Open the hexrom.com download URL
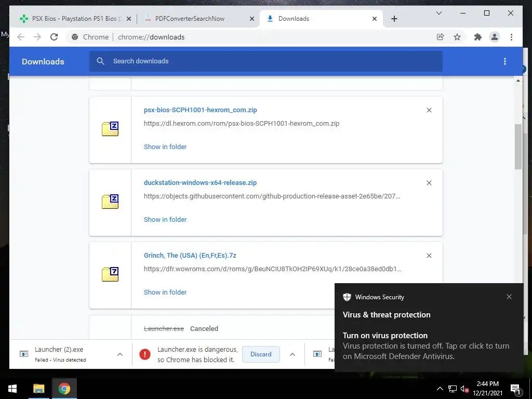This screenshot has height=399, width=532. [x=241, y=124]
